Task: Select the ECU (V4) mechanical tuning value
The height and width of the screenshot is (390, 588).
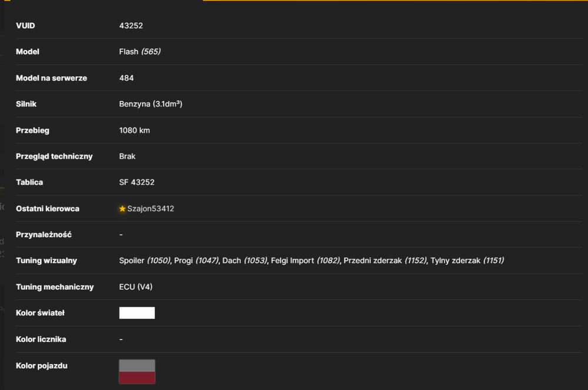Action: click(x=136, y=287)
